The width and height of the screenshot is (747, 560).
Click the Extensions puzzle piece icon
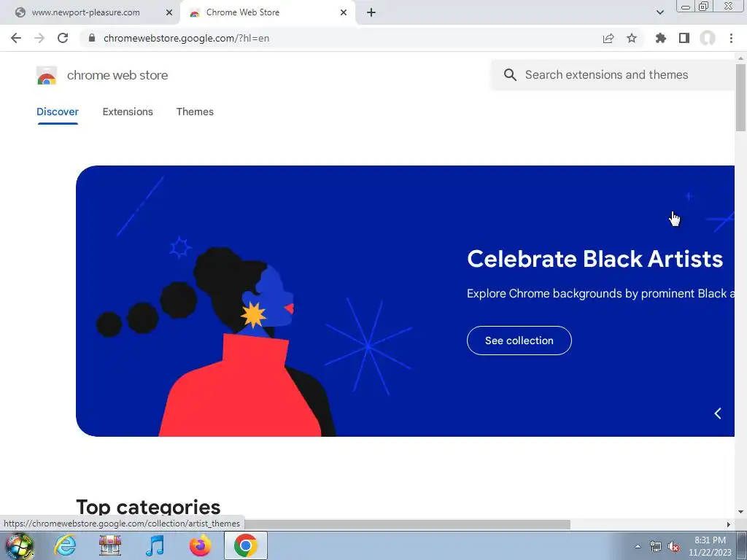click(660, 38)
